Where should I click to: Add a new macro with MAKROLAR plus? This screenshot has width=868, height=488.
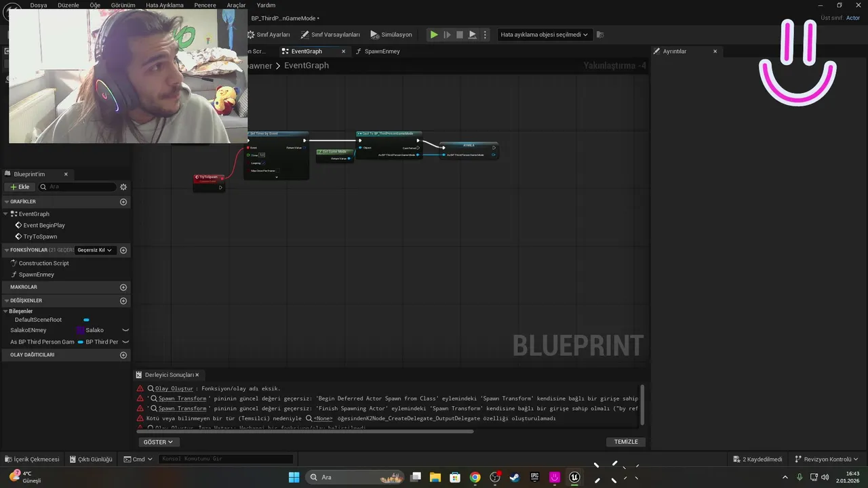click(x=123, y=287)
